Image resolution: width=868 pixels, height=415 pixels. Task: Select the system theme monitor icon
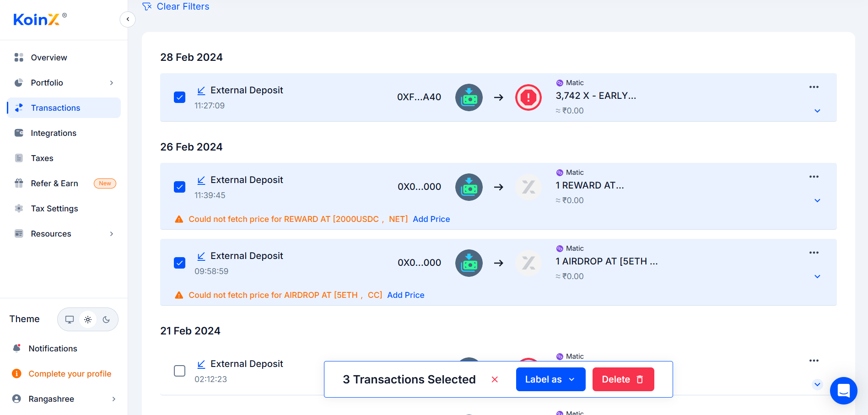click(70, 319)
